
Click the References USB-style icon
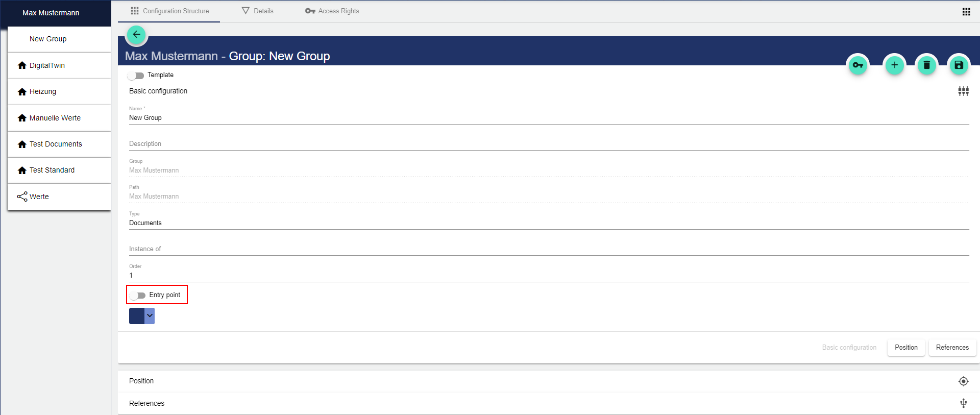click(963, 403)
